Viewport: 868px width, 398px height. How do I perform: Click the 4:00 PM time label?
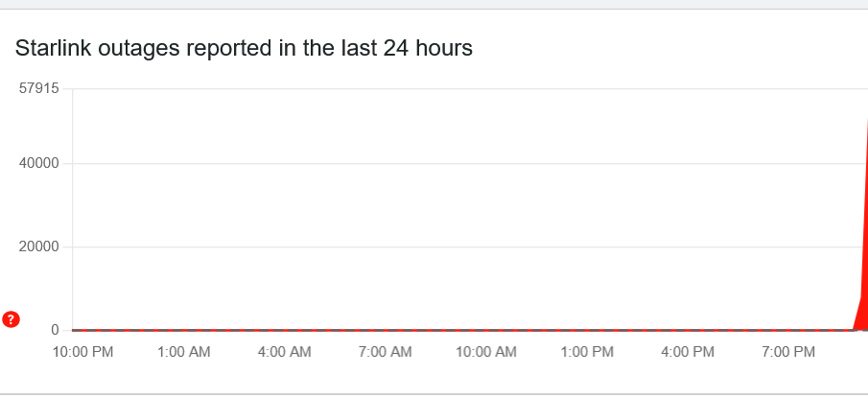[x=688, y=352]
